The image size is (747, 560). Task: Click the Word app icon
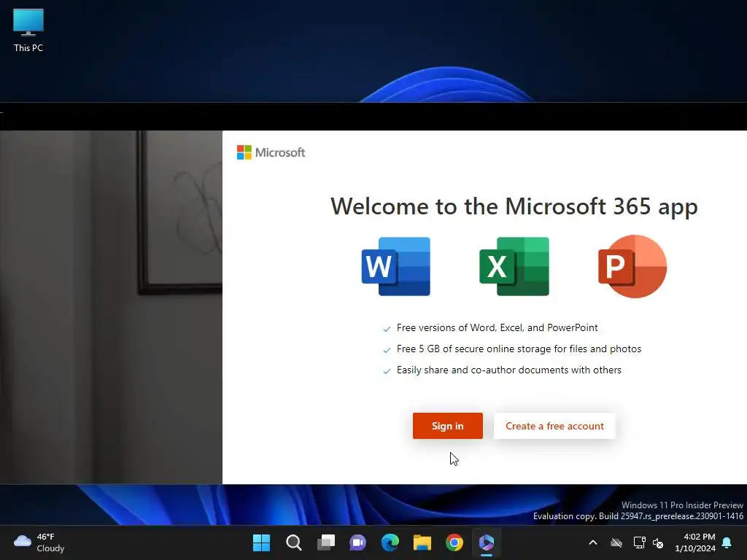pos(396,266)
